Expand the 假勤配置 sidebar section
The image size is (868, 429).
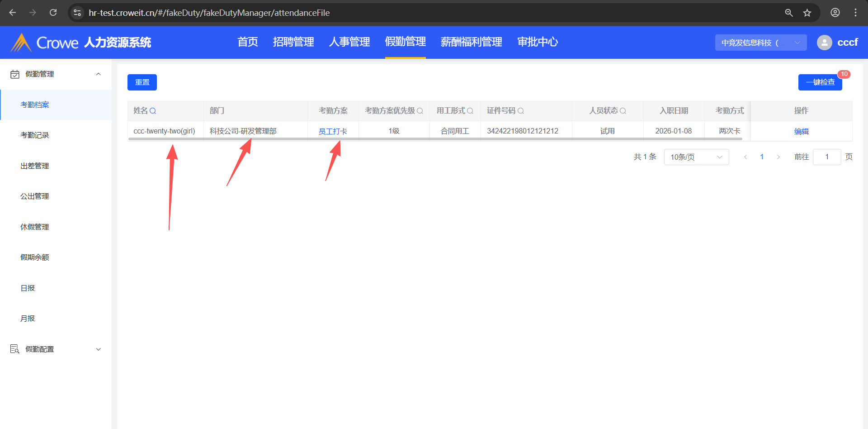tap(99, 349)
